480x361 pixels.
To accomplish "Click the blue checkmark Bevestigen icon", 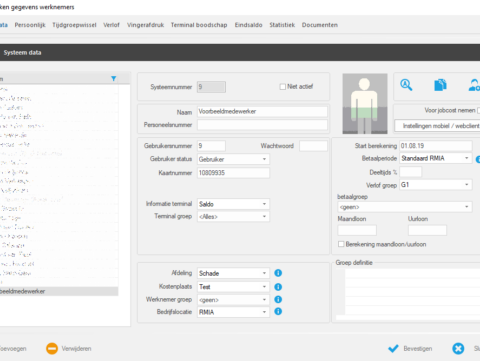I will [393, 349].
